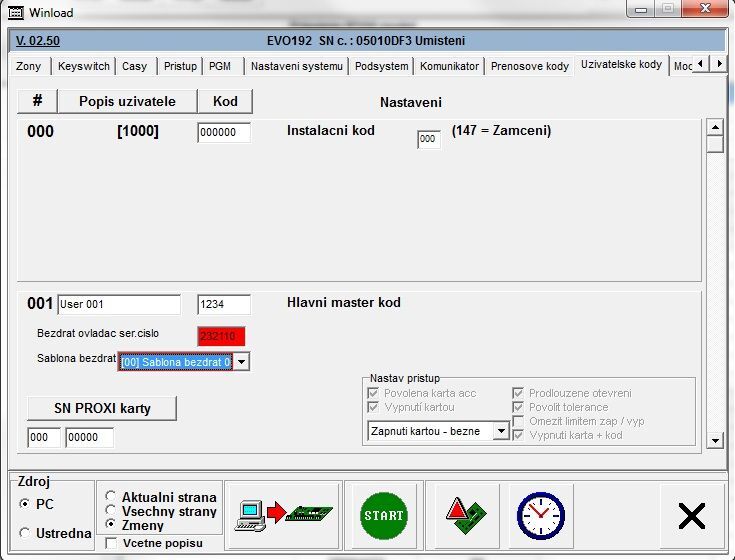The image size is (735, 560).
Task: Click the PC to panel transfer icon
Action: [284, 515]
